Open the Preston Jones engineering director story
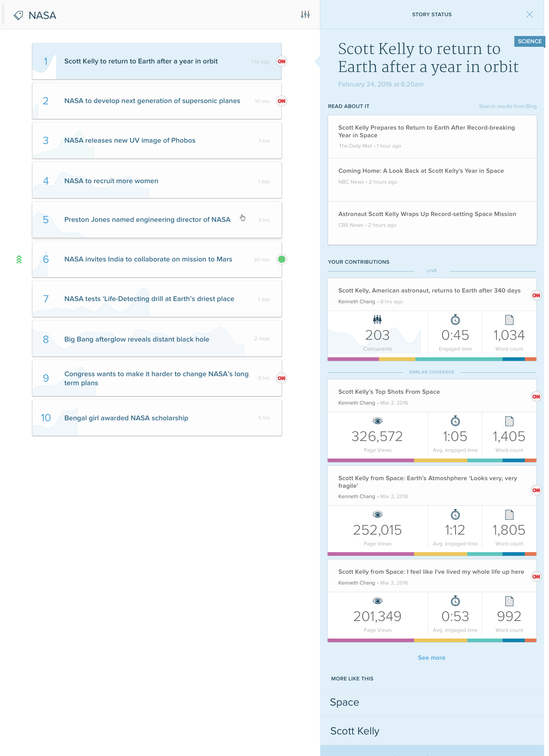 (147, 220)
